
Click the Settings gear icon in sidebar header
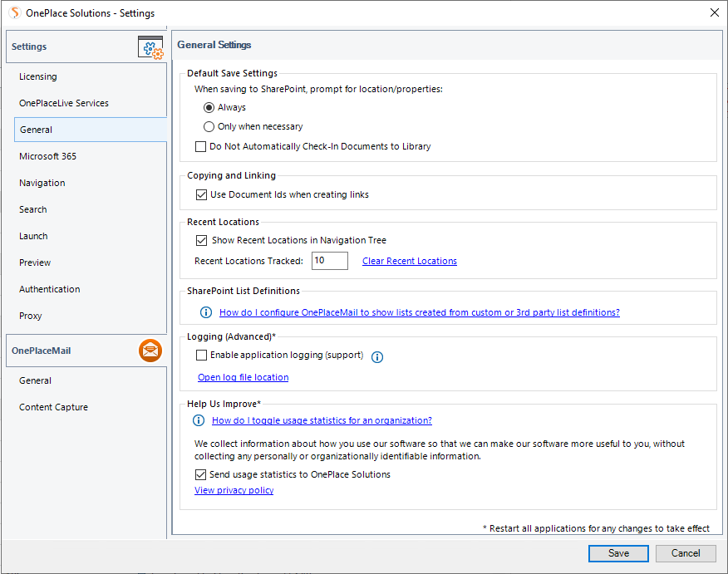[x=150, y=47]
